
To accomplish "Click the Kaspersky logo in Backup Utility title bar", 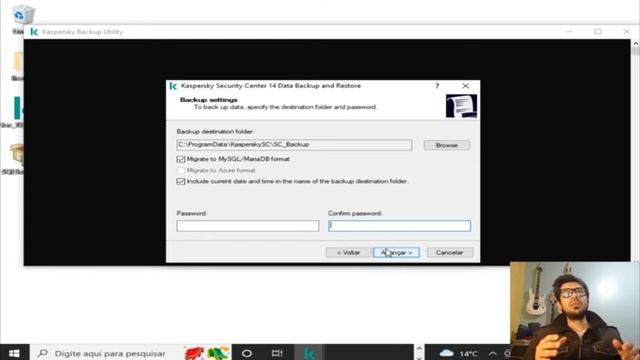I will (34, 31).
